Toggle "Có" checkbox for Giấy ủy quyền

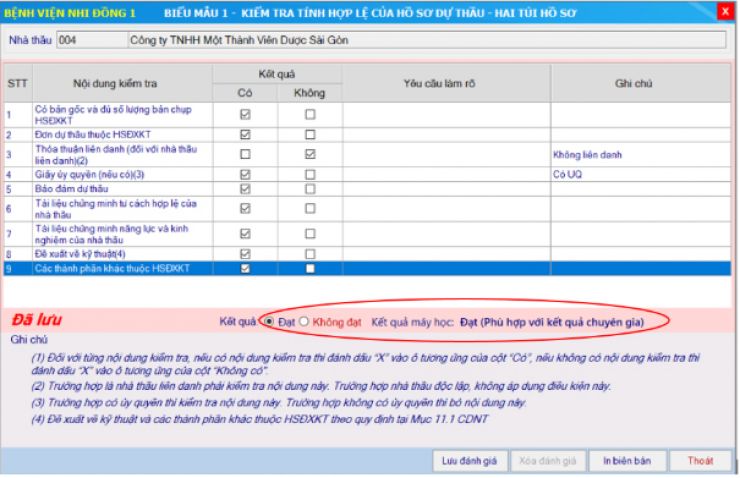(x=246, y=174)
